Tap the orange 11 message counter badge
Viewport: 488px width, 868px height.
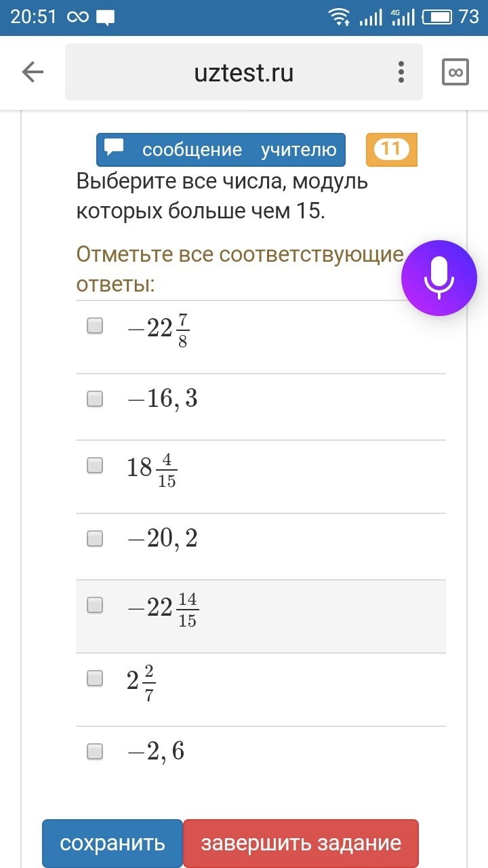point(391,150)
